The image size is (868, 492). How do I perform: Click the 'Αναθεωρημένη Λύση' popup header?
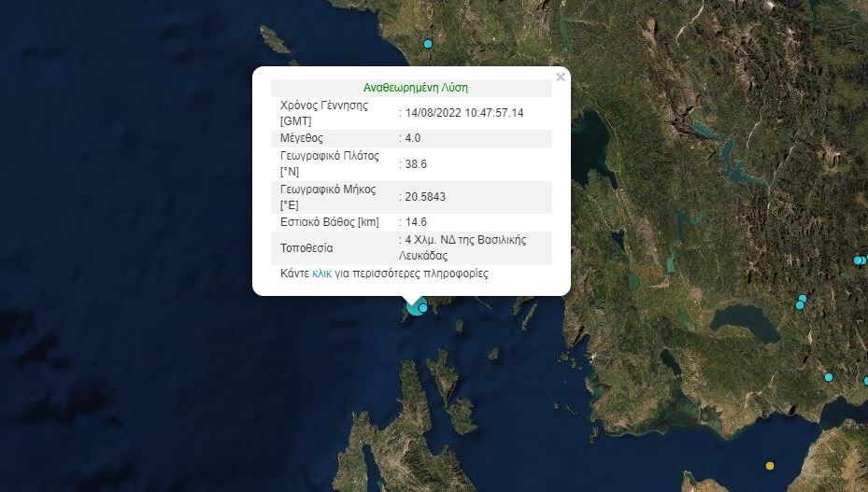(x=415, y=88)
